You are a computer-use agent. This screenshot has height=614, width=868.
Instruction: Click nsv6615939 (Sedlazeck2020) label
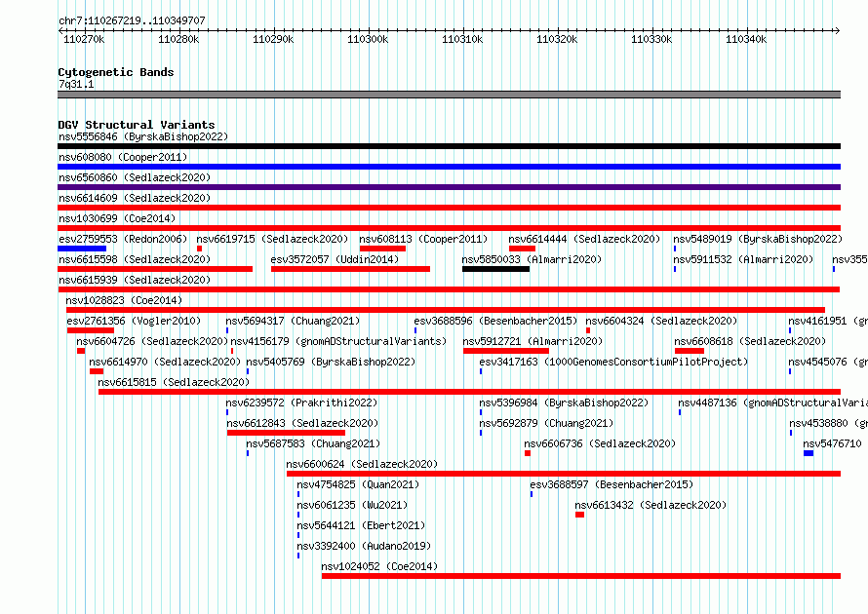click(135, 280)
